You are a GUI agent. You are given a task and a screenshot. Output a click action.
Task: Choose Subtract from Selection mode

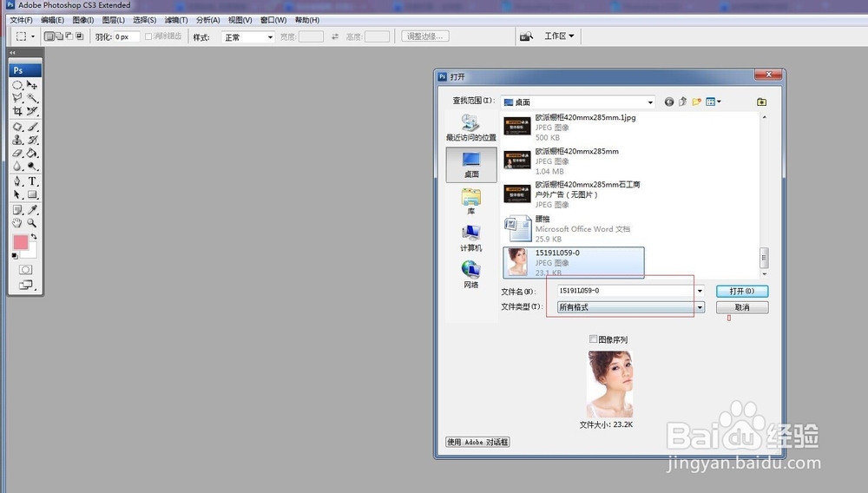point(69,36)
